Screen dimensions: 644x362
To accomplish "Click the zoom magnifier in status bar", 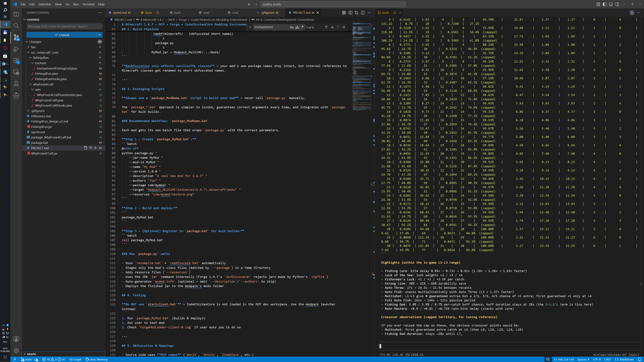I will tap(548, 359).
